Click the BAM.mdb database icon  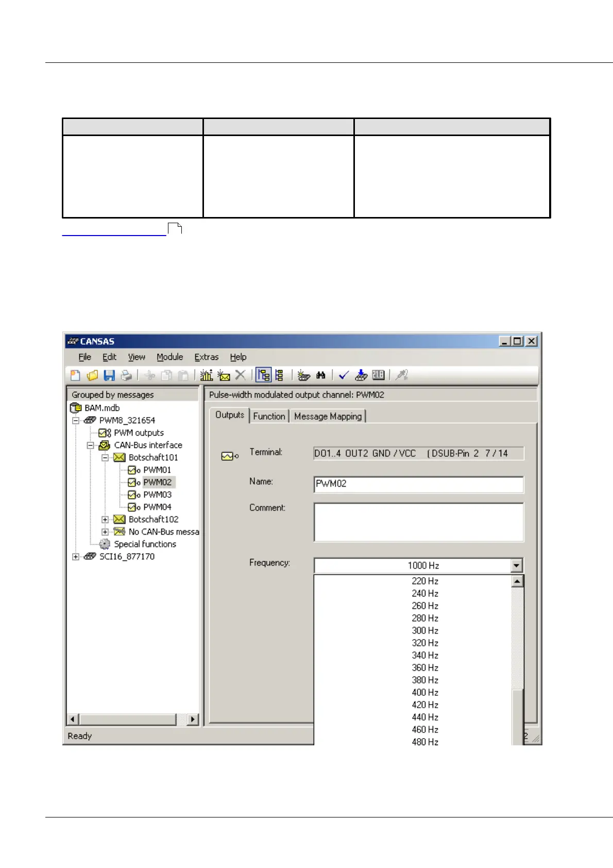pyautogui.click(x=76, y=408)
